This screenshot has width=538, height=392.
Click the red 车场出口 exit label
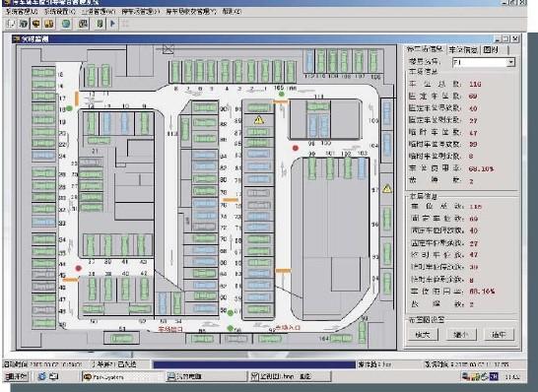[170, 330]
